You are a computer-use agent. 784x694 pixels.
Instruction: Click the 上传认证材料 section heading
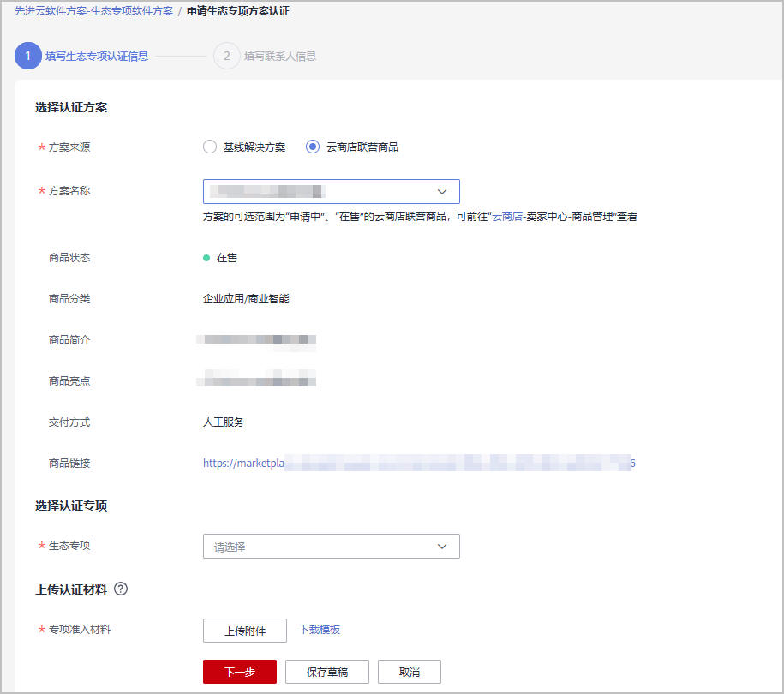71,589
